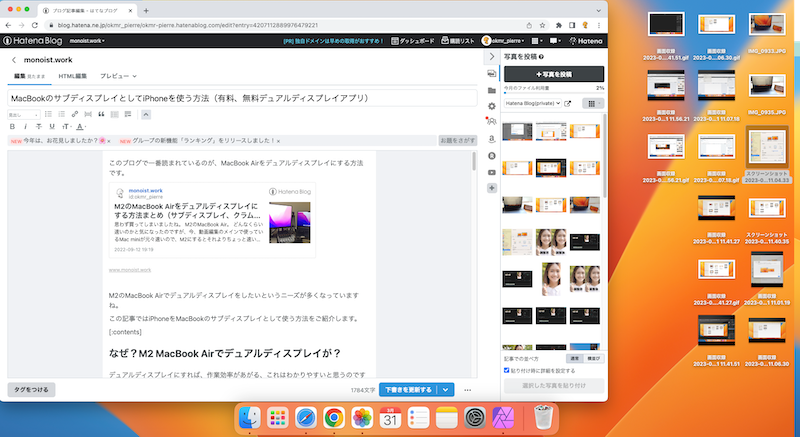Viewport: 800px width, 437px height.
Task: Open the Amazon product sidebar panel
Action: tap(492, 139)
